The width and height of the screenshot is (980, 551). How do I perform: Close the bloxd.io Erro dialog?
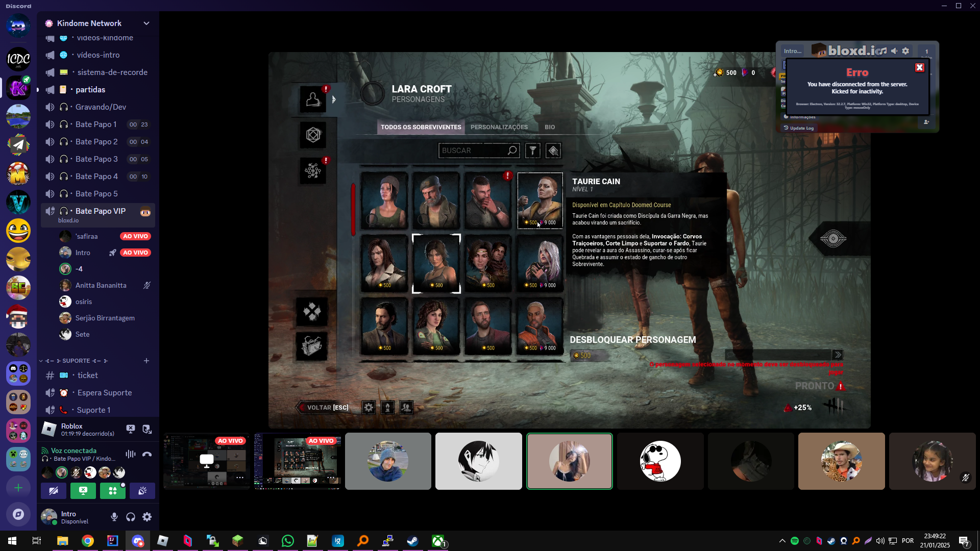920,67
